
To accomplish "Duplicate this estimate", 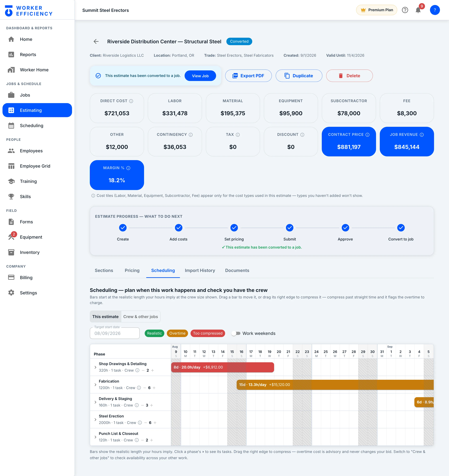I will [x=299, y=76].
